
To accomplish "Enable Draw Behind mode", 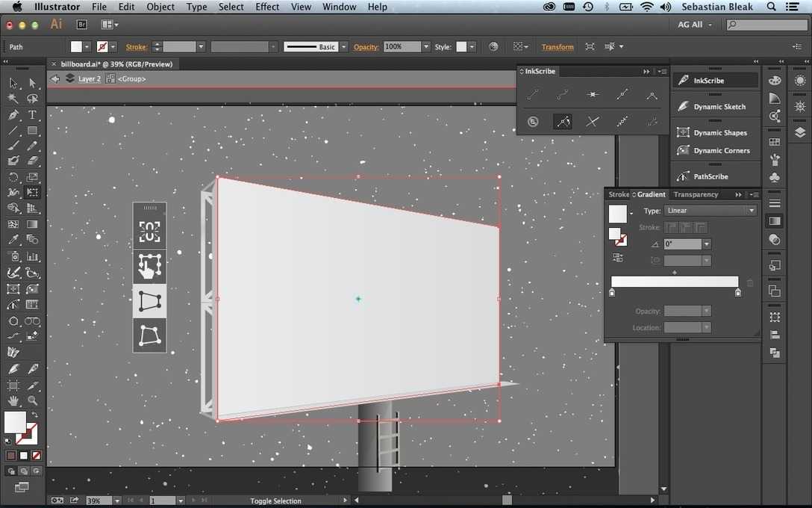I will point(24,471).
